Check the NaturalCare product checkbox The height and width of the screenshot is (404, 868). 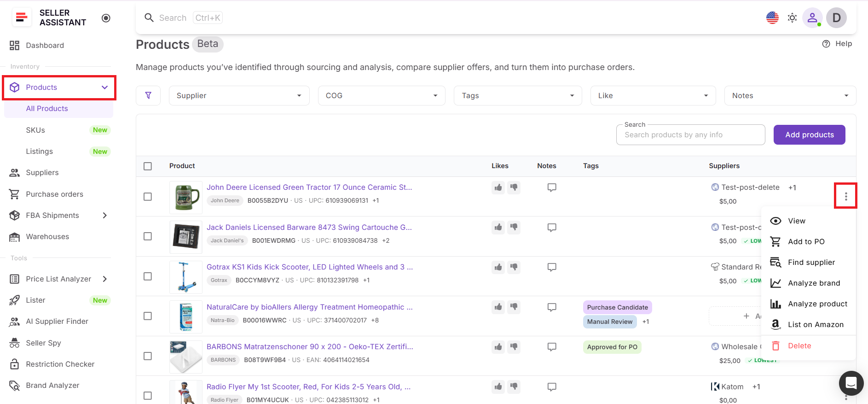pos(148,316)
